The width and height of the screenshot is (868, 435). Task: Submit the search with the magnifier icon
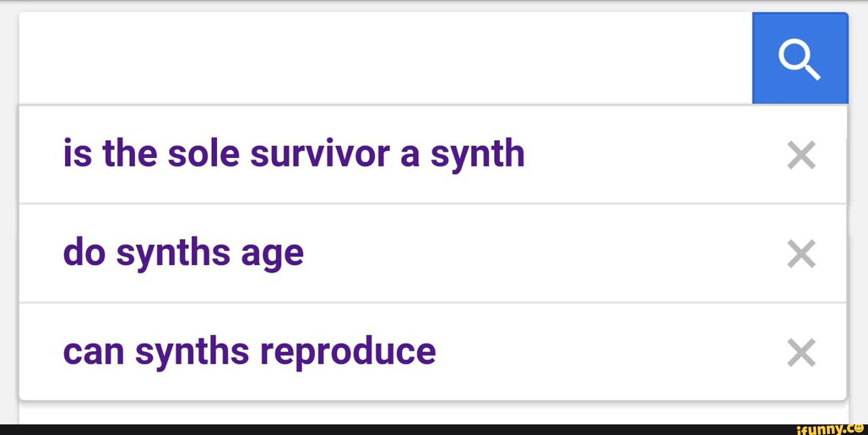[x=800, y=58]
